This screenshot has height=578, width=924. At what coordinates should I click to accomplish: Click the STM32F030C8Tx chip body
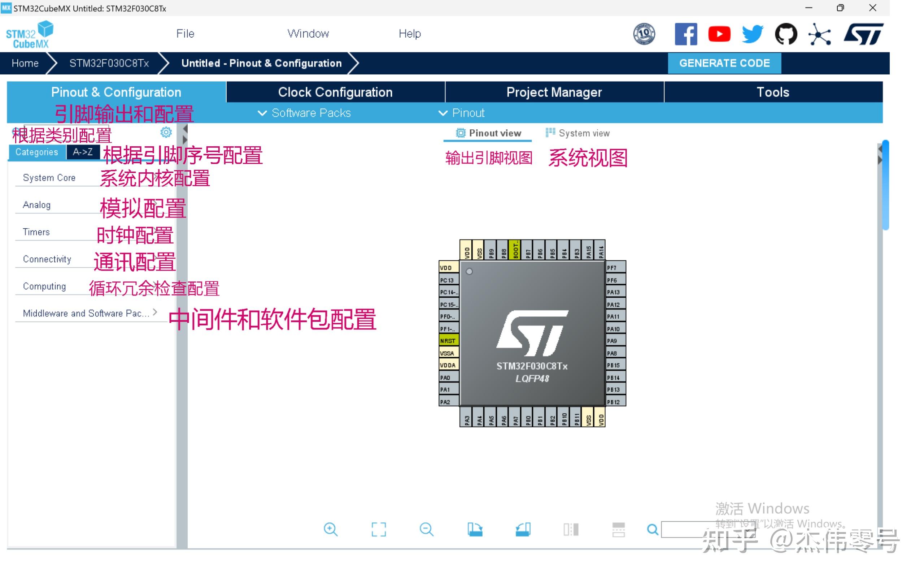tap(532, 333)
